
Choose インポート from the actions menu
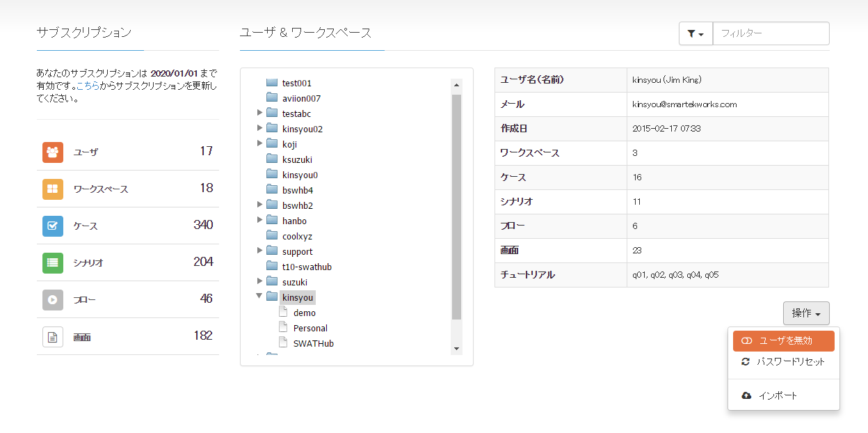point(778,395)
